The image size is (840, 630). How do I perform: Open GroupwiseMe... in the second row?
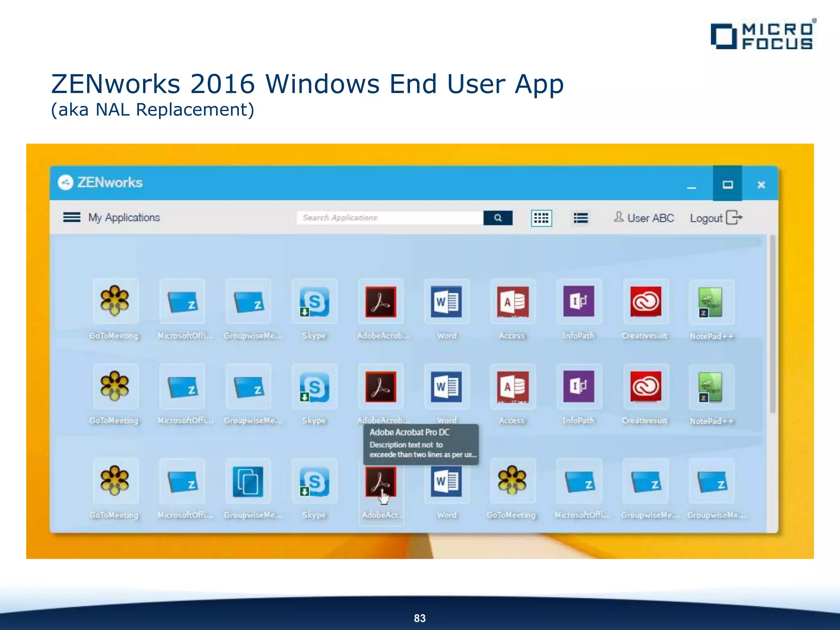tap(248, 386)
